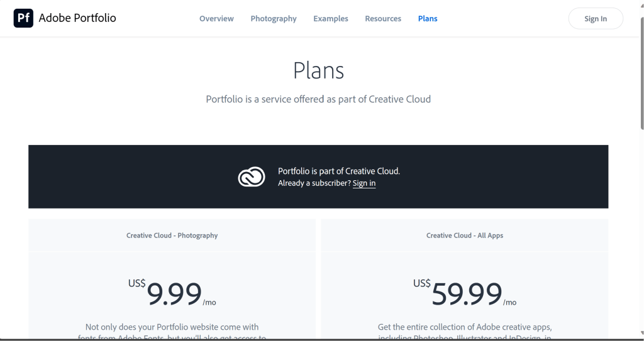Select the Resources navigation item

coord(383,19)
